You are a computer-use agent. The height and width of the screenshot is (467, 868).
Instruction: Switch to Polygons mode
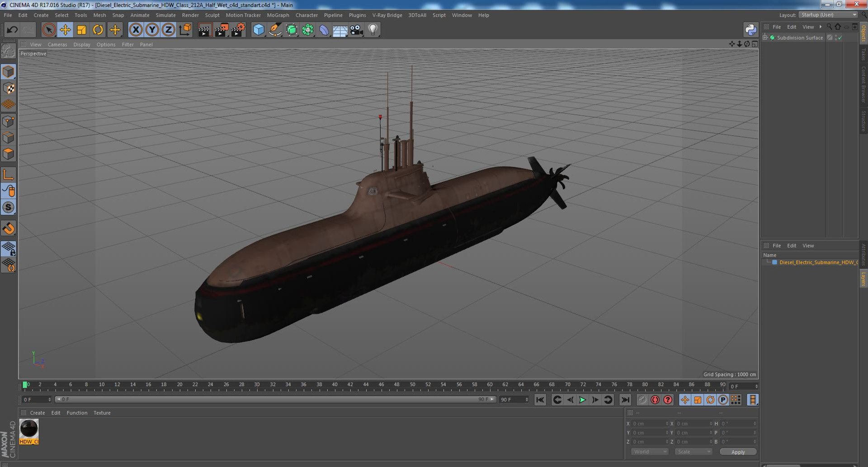[x=9, y=154]
